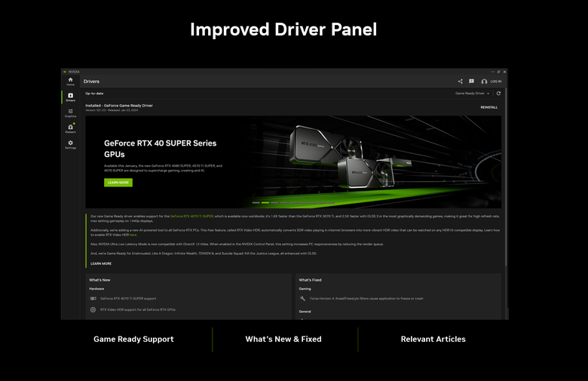Click the 'What's Fixed' panel heading

pos(310,280)
